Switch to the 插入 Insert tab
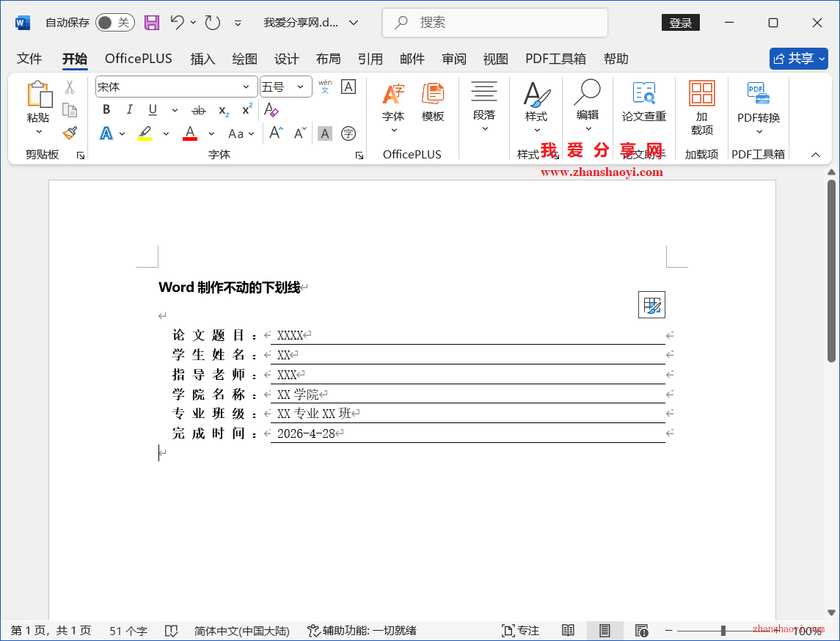 pyautogui.click(x=202, y=59)
